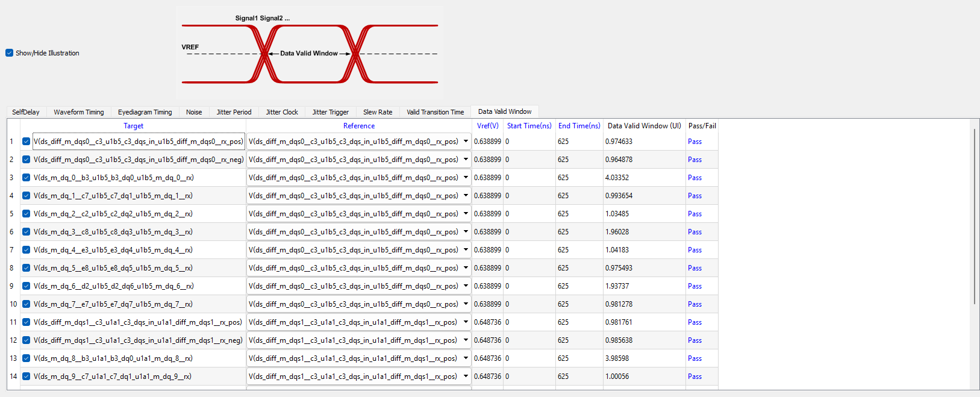Click the Target column header
980x397 pixels.
[133, 126]
